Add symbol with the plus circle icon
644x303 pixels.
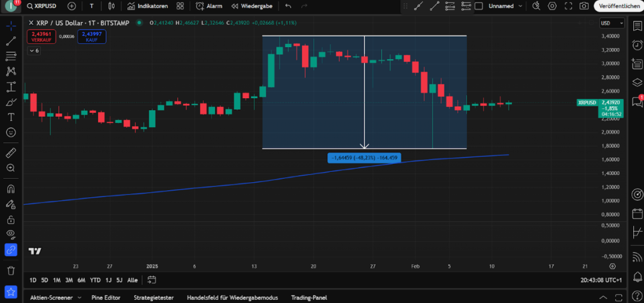pyautogui.click(x=72, y=6)
